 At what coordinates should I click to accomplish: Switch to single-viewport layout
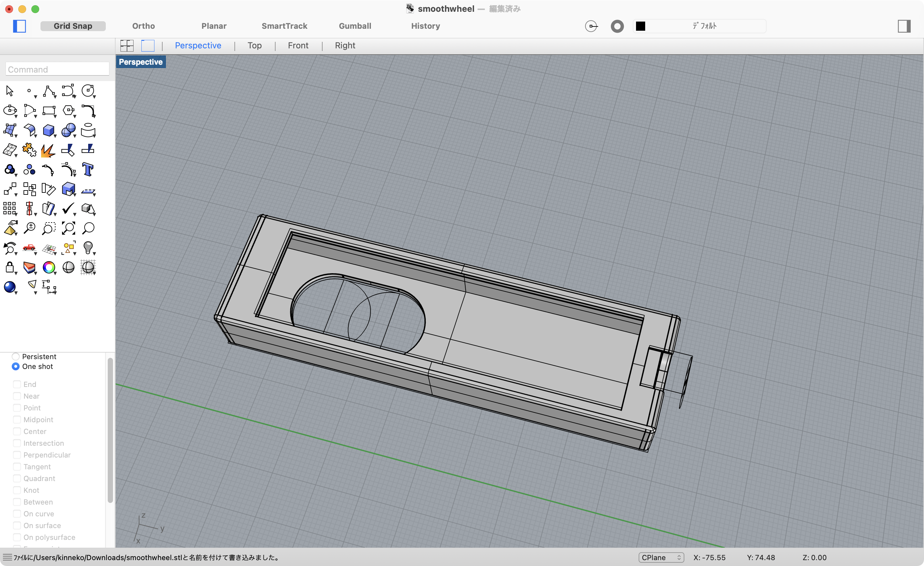[x=148, y=45]
